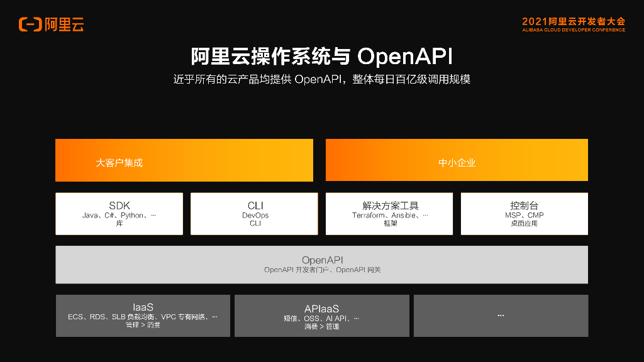Click the subtitle about 百亿级调用规模
This screenshot has height=362, width=644.
point(322,79)
